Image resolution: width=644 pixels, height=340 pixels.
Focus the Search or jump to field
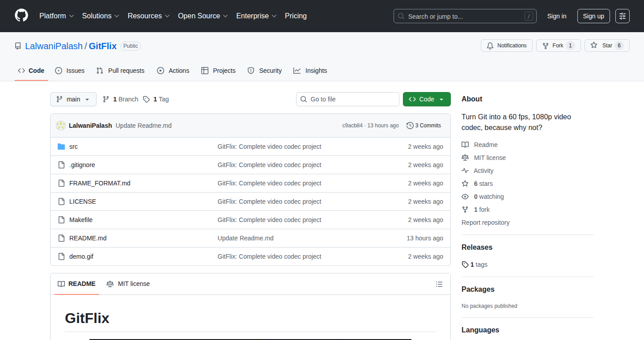(x=465, y=16)
